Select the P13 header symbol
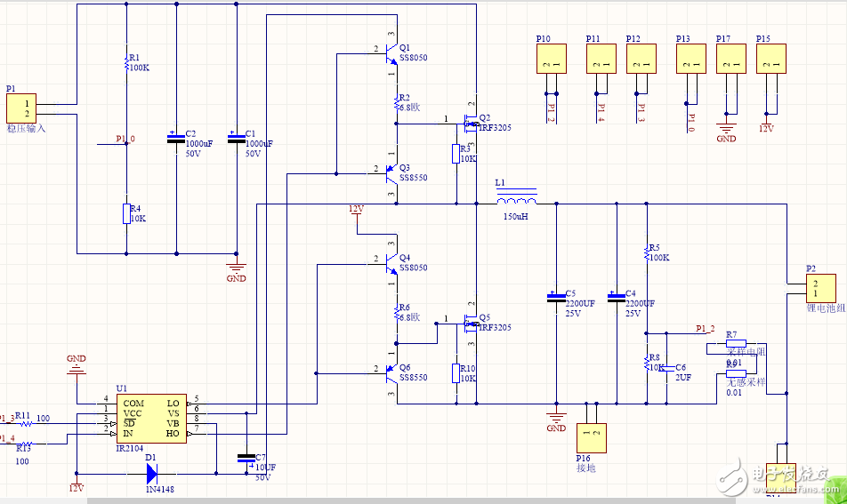847x504 pixels. tap(691, 59)
